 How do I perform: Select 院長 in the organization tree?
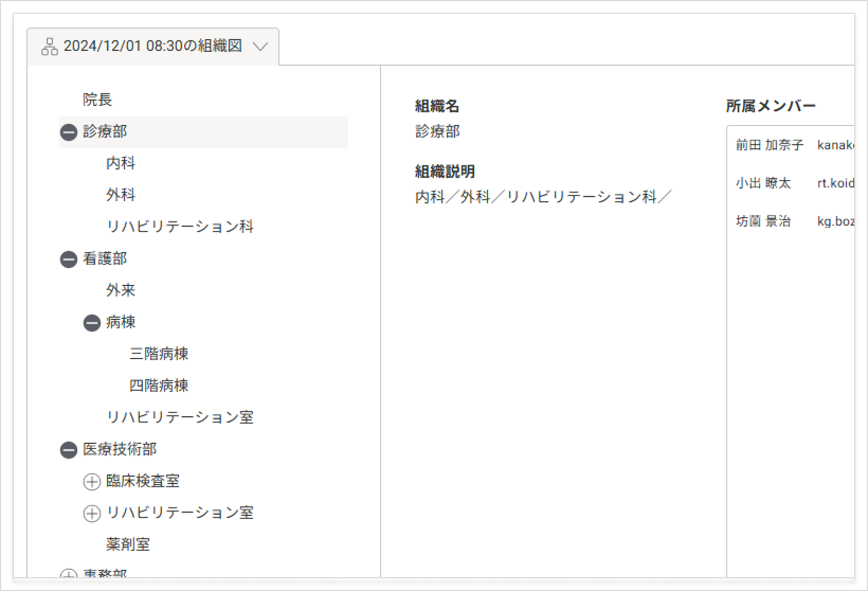[x=97, y=100]
